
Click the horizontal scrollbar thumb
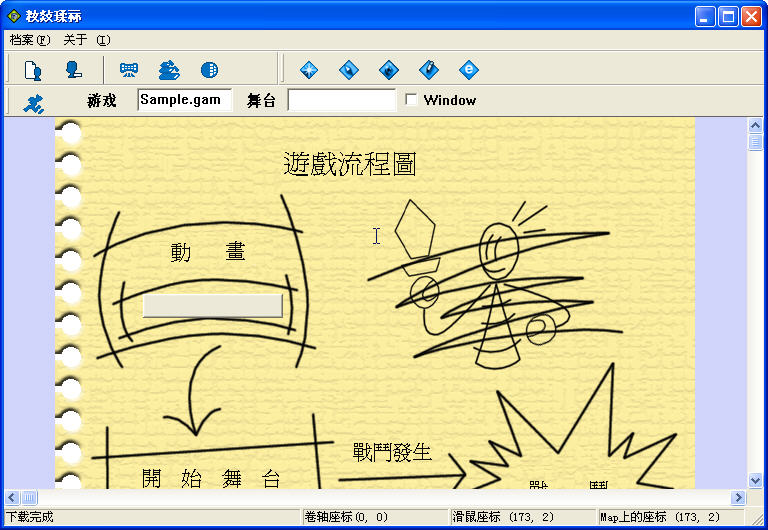pos(29,498)
